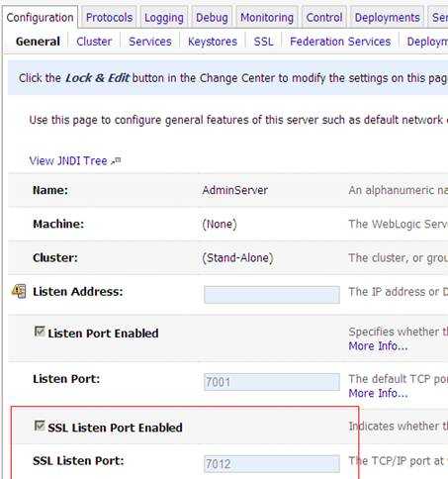Click the (Stand-Alone) cluster value
The width and height of the screenshot is (448, 479).
tap(237, 257)
